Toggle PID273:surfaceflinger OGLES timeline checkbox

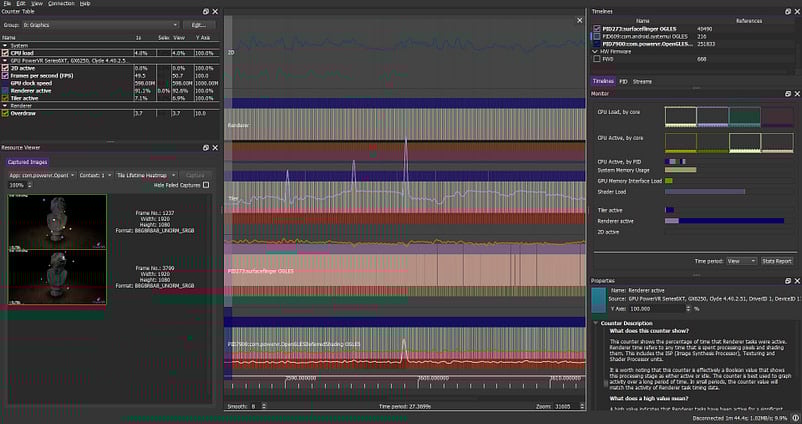pos(596,29)
